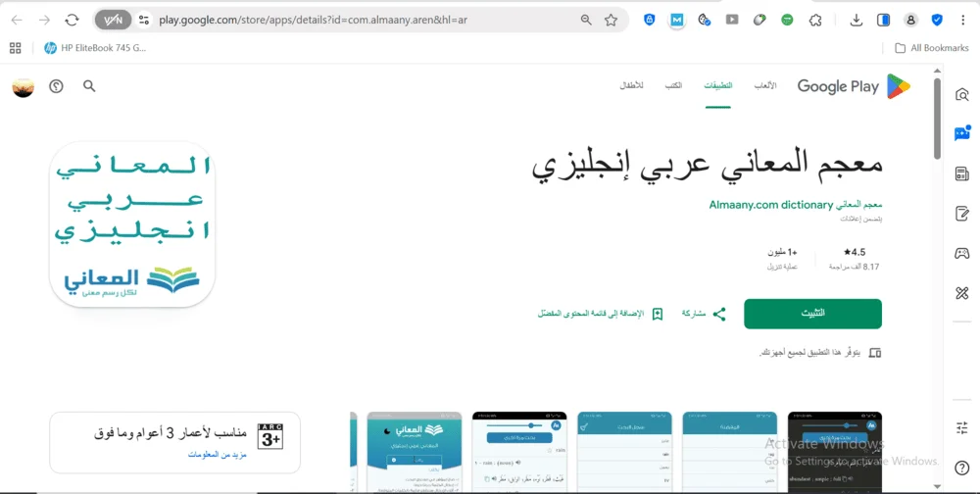Open the blue M extension icon
This screenshot has height=494, width=980.
pos(676,20)
